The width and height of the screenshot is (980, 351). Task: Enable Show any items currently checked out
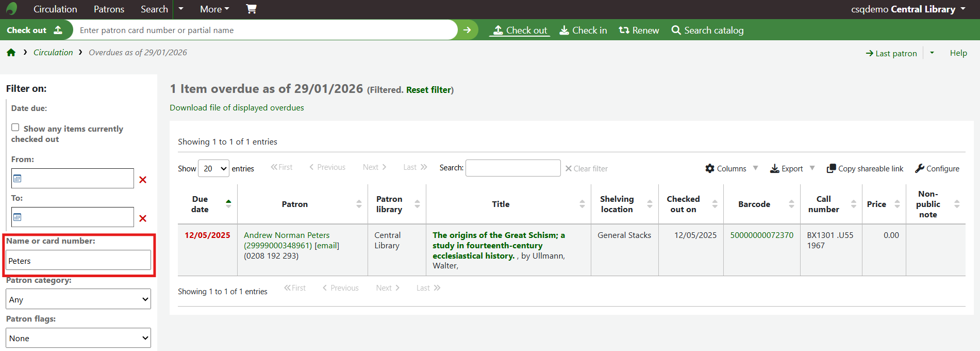point(15,127)
